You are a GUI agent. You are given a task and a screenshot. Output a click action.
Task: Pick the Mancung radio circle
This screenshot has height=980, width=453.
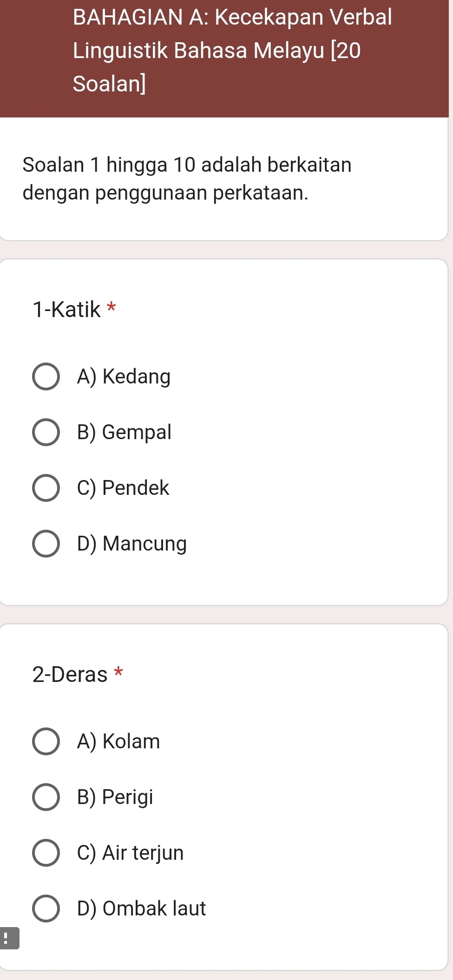pyautogui.click(x=46, y=544)
